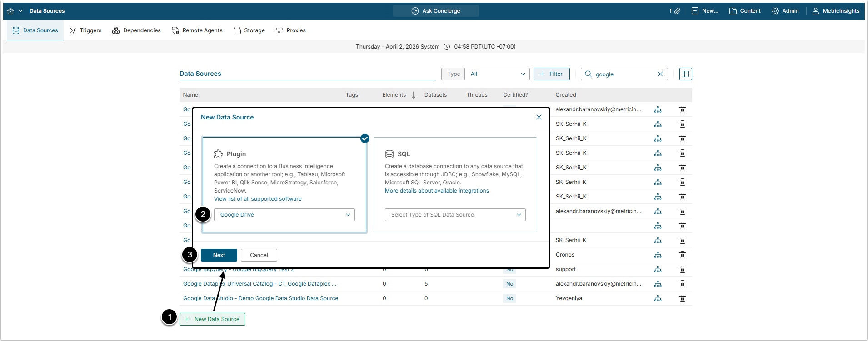Image resolution: width=868 pixels, height=341 pixels.
Task: Open the Admin menu in top bar
Action: pyautogui.click(x=785, y=11)
